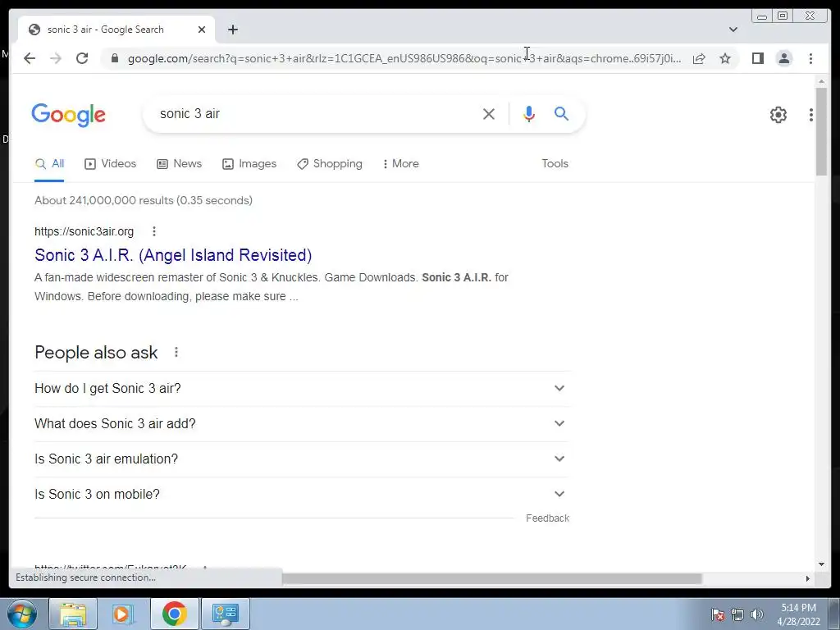Open the volume speaker tray icon
840x630 pixels.
756,614
